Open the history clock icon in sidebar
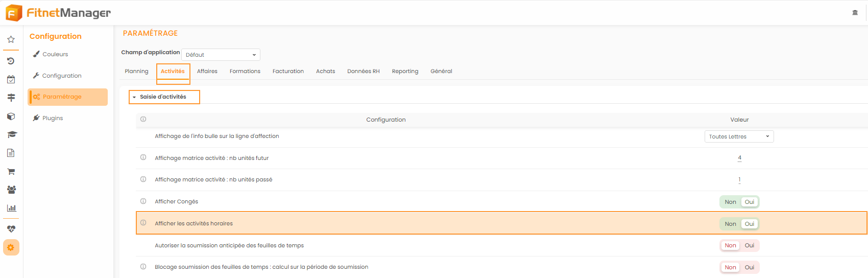 pyautogui.click(x=11, y=61)
